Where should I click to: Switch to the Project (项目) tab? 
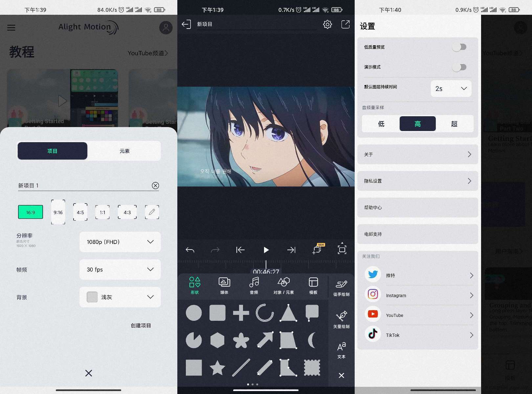(x=53, y=151)
